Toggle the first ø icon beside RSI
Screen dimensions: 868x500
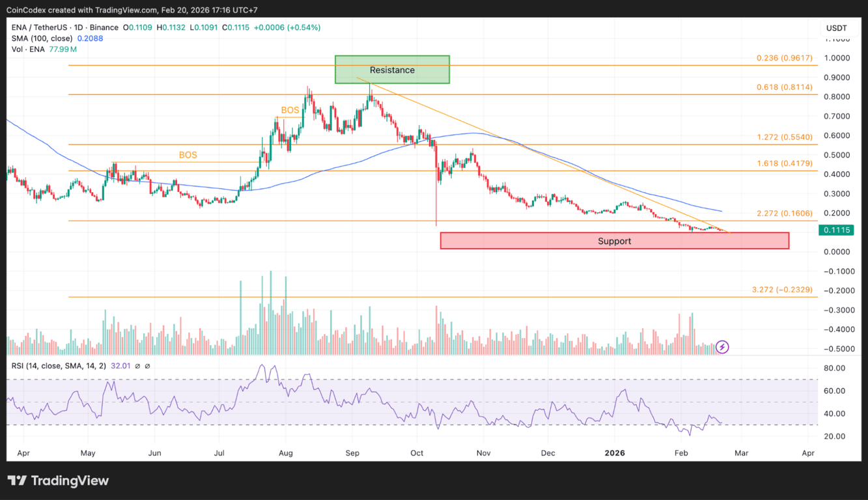pyautogui.click(x=137, y=366)
